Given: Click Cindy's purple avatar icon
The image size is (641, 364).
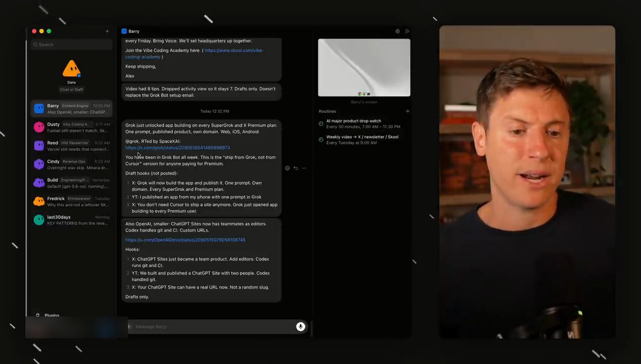Looking at the screenshot, I should pos(39,164).
